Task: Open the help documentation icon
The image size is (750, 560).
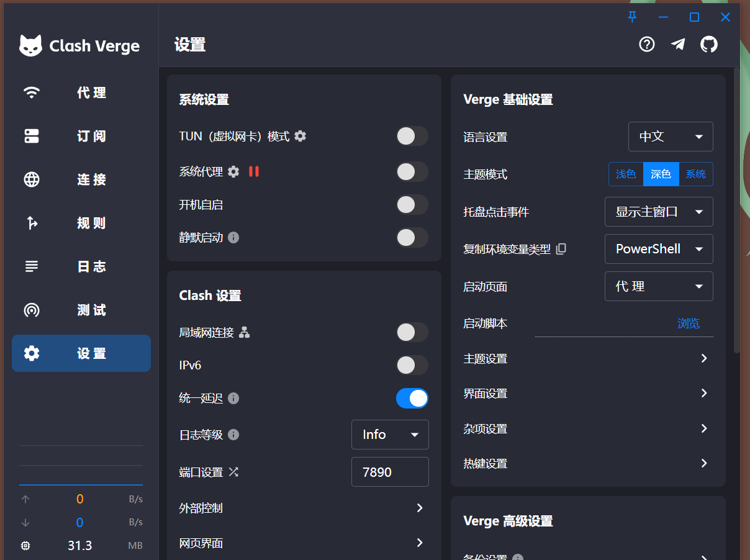Action: tap(647, 44)
